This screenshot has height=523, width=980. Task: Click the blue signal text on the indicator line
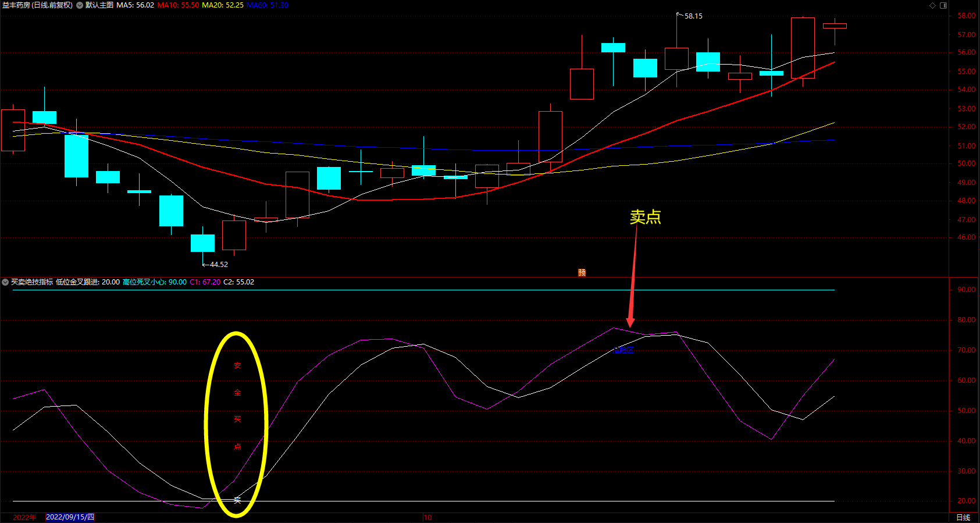coord(623,350)
